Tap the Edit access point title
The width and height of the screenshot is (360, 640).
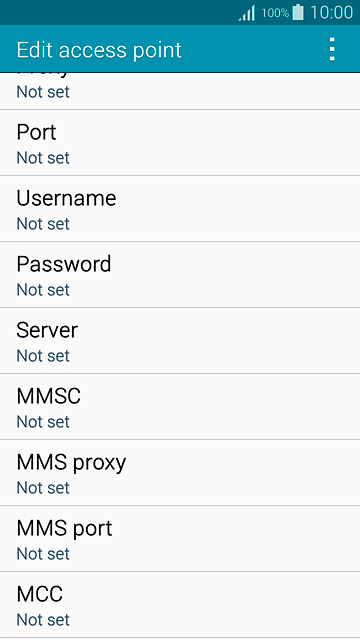[99, 50]
